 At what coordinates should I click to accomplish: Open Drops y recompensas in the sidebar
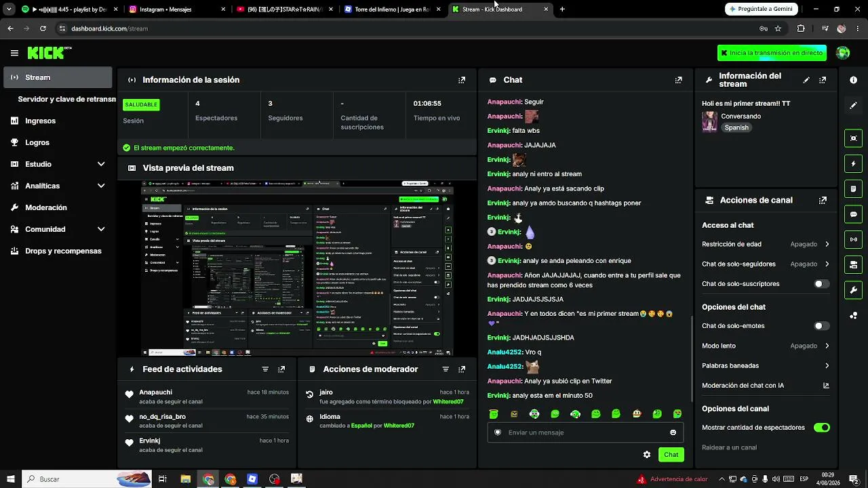[58, 251]
